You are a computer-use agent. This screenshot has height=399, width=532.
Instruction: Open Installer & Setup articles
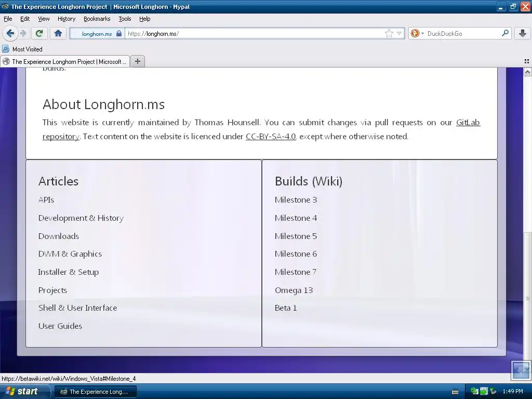point(69,272)
